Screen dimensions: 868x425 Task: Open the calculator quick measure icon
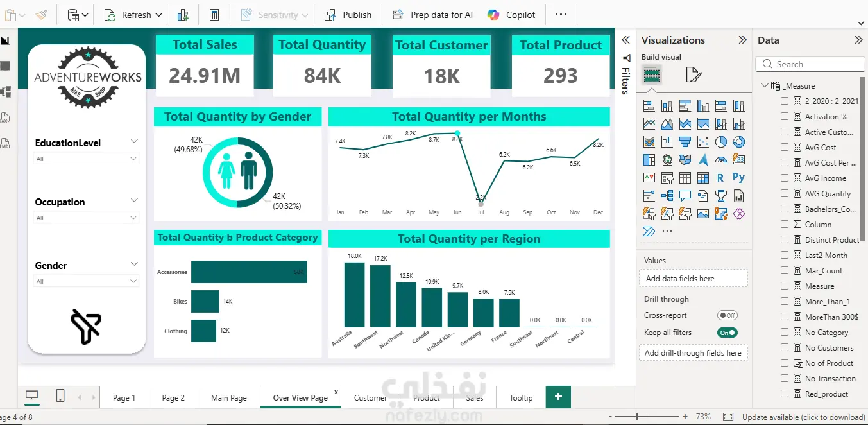click(x=214, y=15)
